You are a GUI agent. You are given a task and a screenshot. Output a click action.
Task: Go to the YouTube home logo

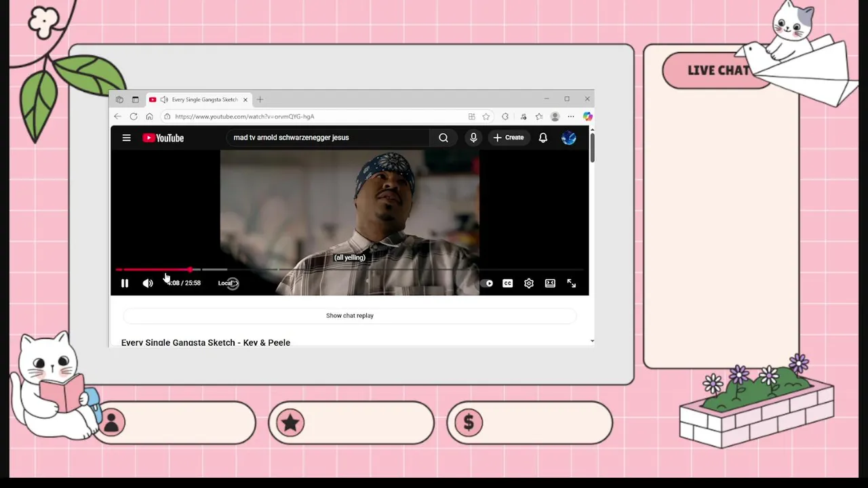point(163,138)
